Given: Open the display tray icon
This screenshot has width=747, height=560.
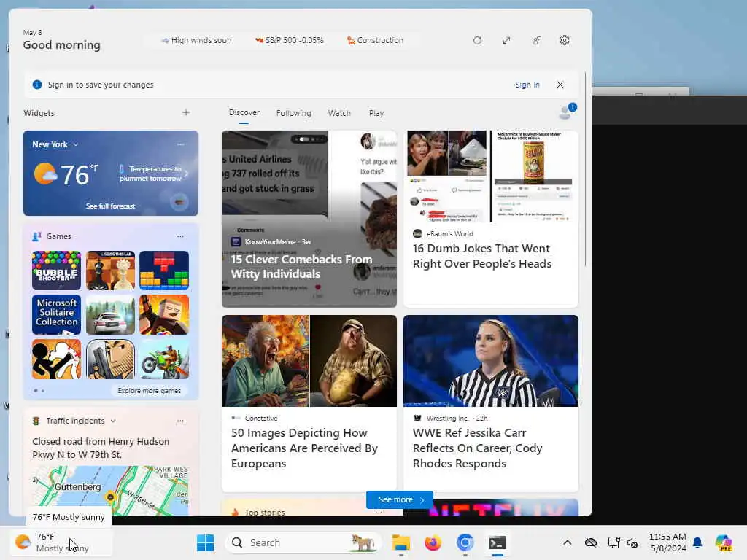Looking at the screenshot, I should click(x=614, y=542).
